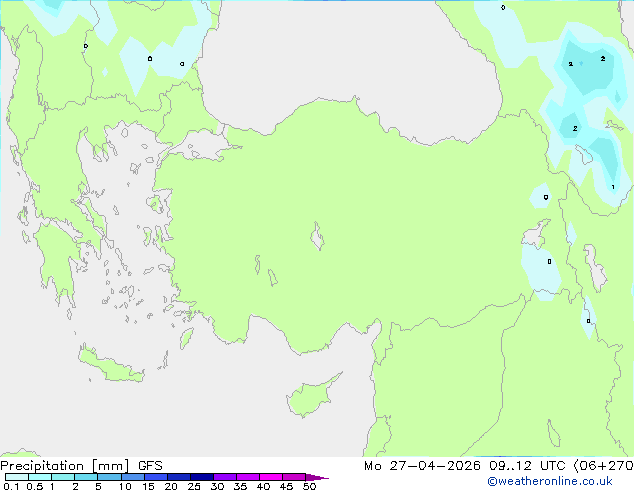The image size is (634, 490).
Task: Click the 'Precipitation [mm]' title text
Action: click(x=65, y=466)
